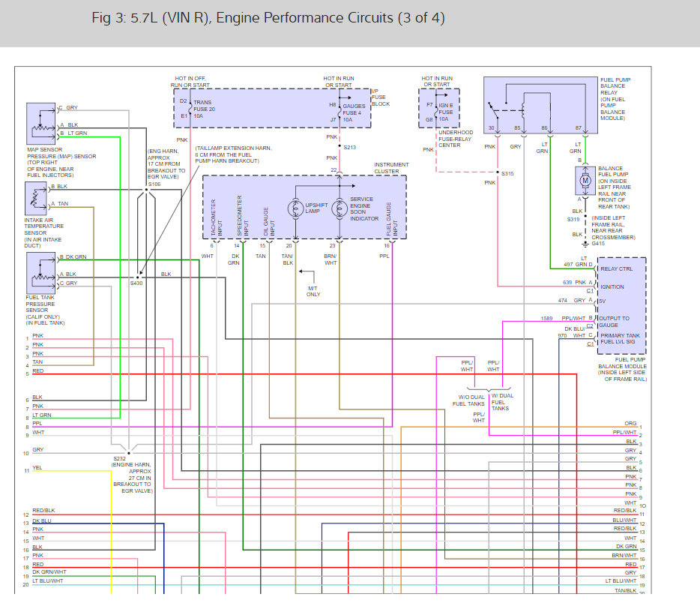Select the S232 splice junction

(130, 451)
